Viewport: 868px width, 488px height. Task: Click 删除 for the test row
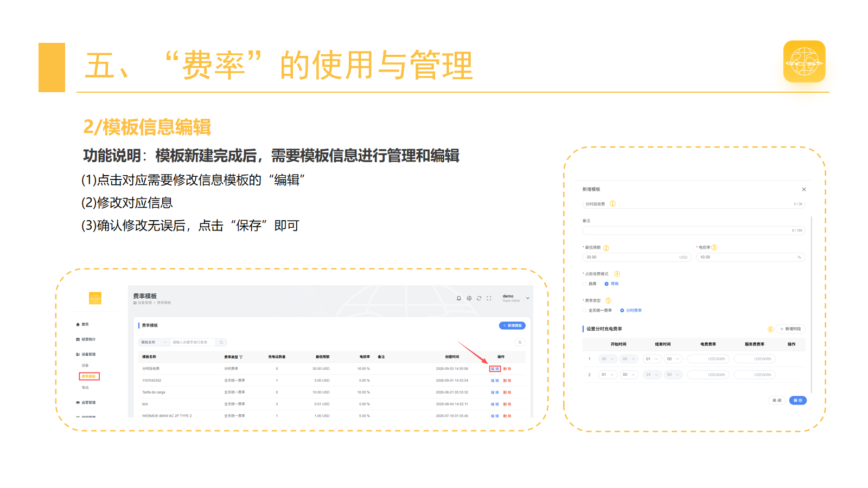[507, 404]
